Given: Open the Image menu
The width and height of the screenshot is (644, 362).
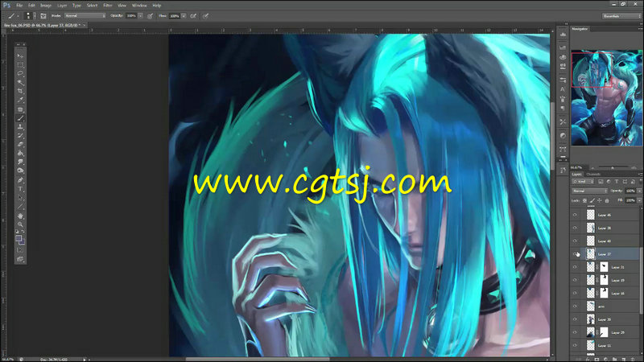Looking at the screenshot, I should tap(46, 6).
